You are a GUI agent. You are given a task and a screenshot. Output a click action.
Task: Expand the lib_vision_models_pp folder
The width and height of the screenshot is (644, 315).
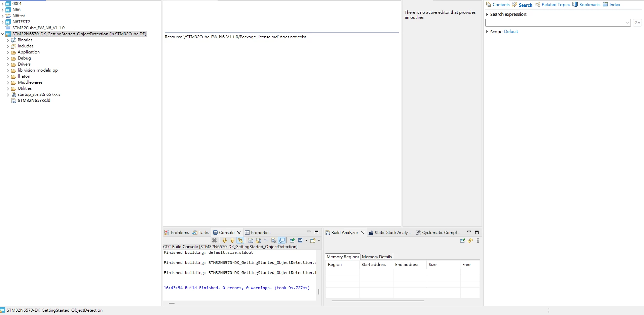click(x=8, y=71)
